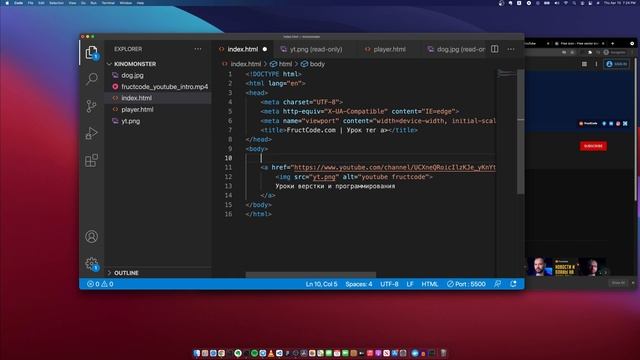Open the Terminal menu in menu bar

click(108, 3)
